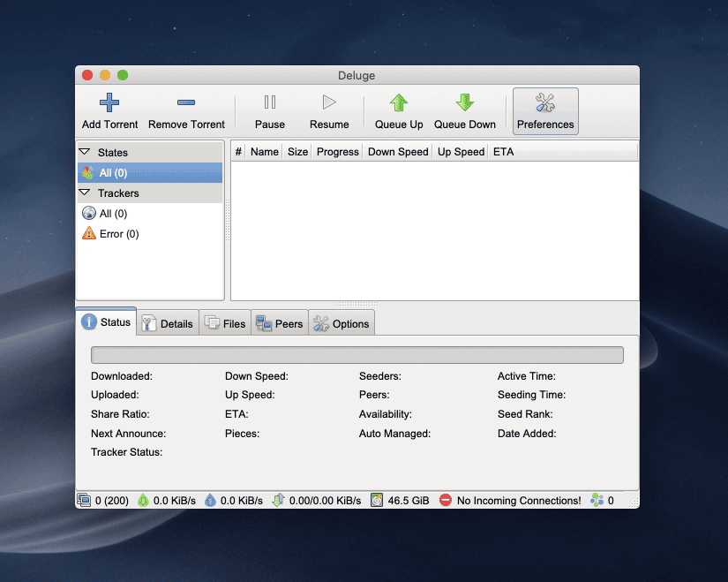
Task: Select All (0) under States
Action: click(113, 173)
